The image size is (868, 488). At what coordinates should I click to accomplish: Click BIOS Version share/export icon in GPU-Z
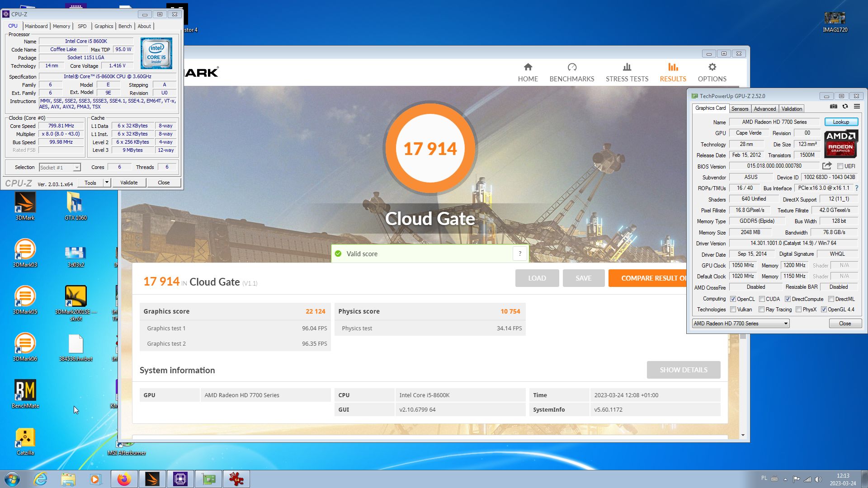[827, 166]
